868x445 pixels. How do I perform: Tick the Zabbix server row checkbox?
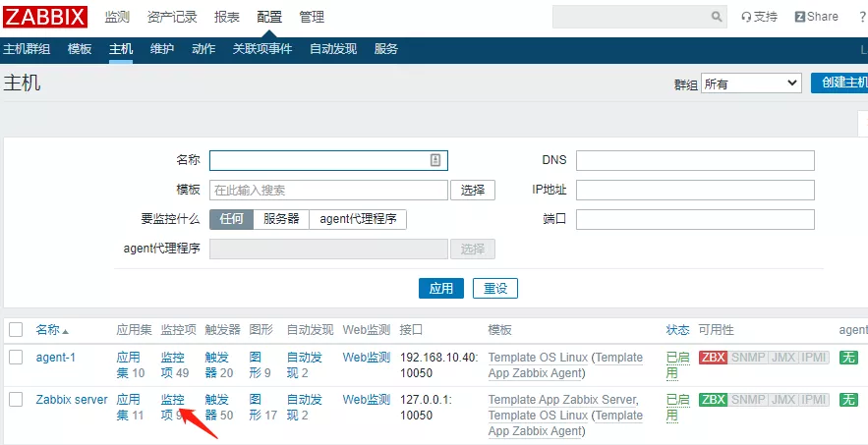click(16, 400)
